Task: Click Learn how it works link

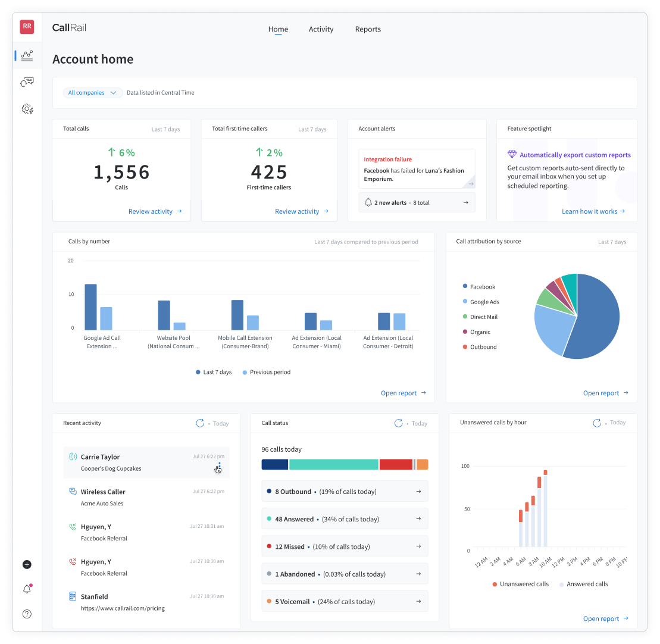Action: 593,211
